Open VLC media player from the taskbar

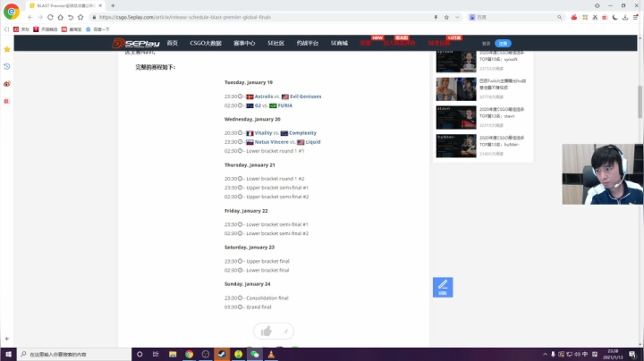point(271,354)
